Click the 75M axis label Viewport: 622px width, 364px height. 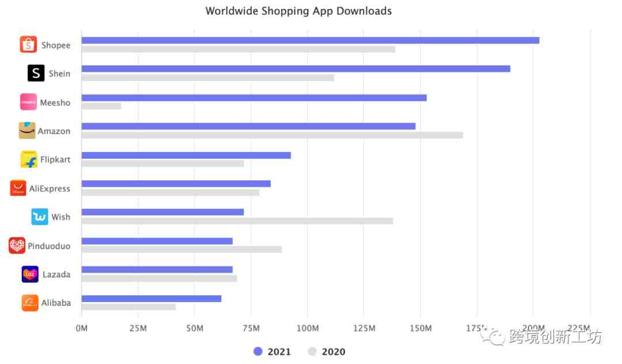pos(251,328)
